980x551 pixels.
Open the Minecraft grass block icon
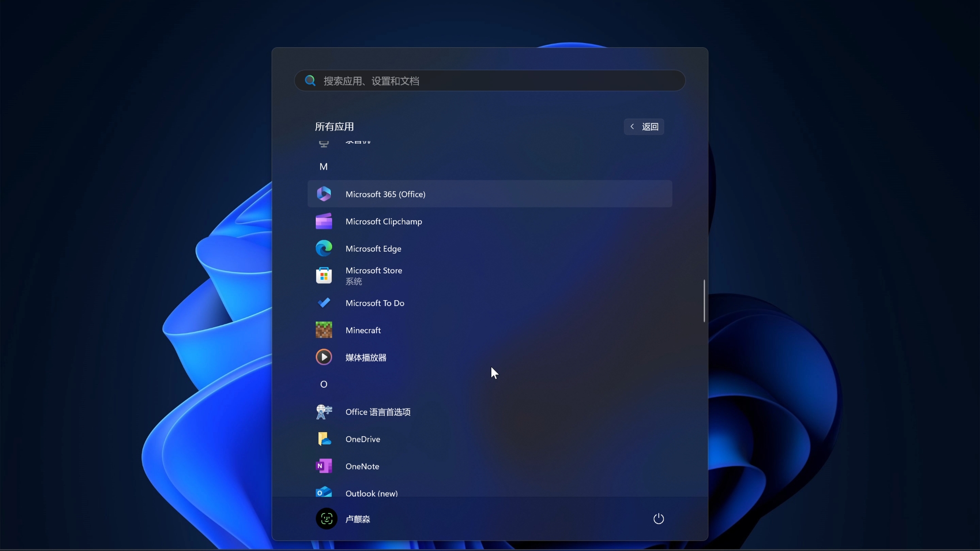pos(323,330)
